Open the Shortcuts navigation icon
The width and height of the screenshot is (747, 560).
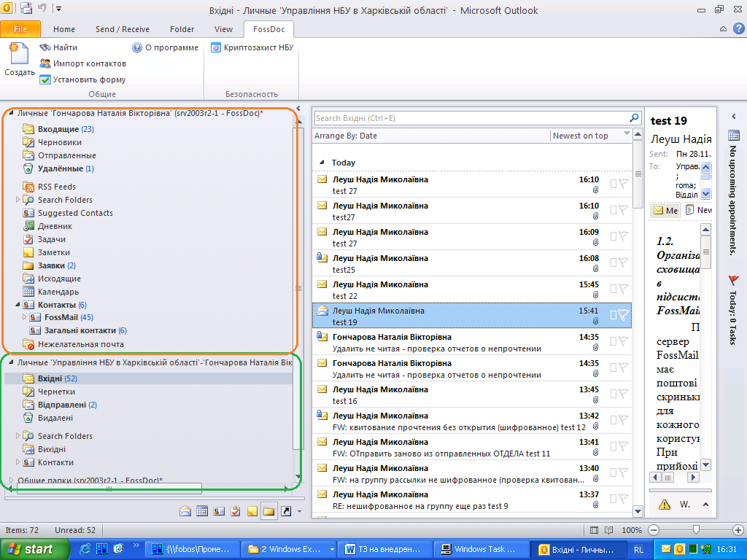pyautogui.click(x=286, y=511)
